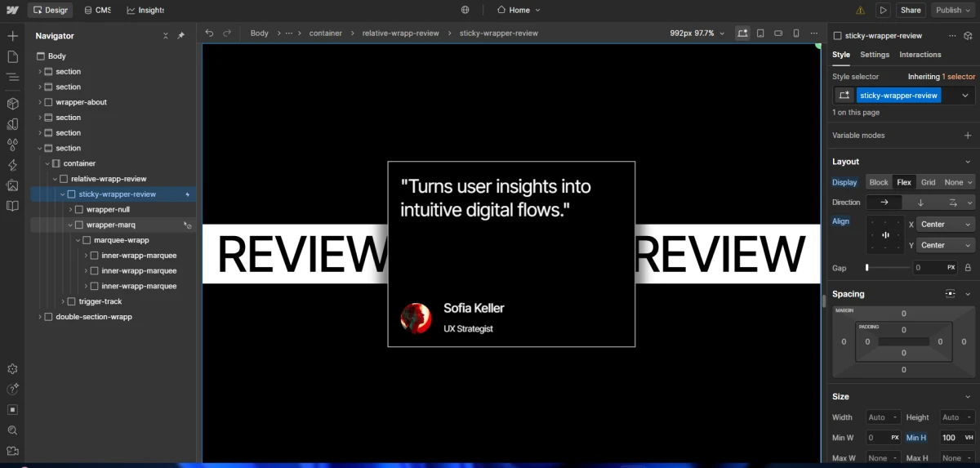The image size is (980, 468).
Task: Click the globe locale icon
Action: click(x=465, y=10)
